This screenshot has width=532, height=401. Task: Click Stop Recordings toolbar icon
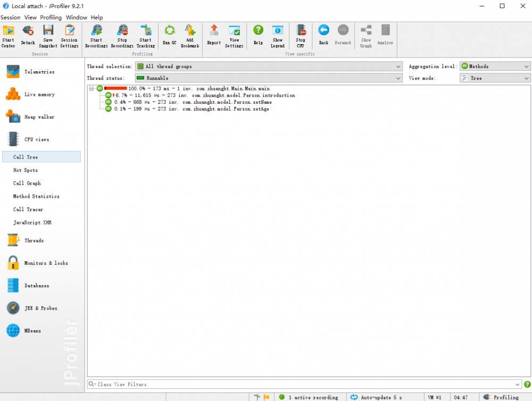(x=122, y=36)
